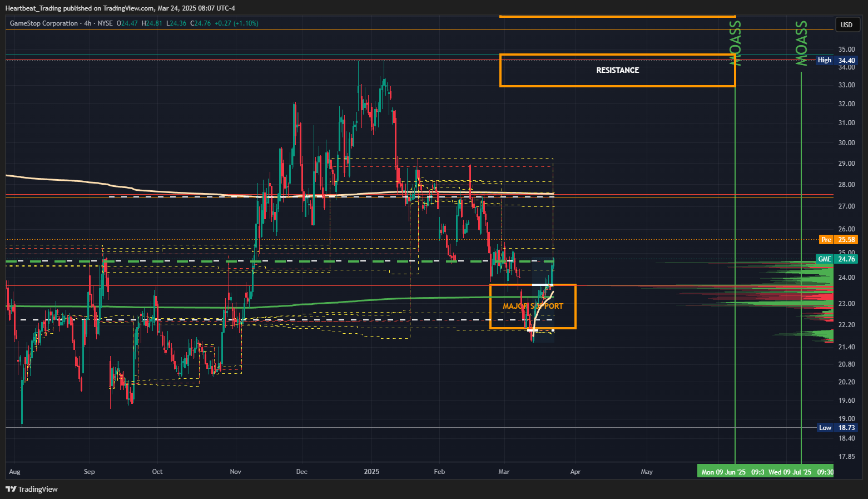Click the Nov label on time axis

(x=236, y=472)
